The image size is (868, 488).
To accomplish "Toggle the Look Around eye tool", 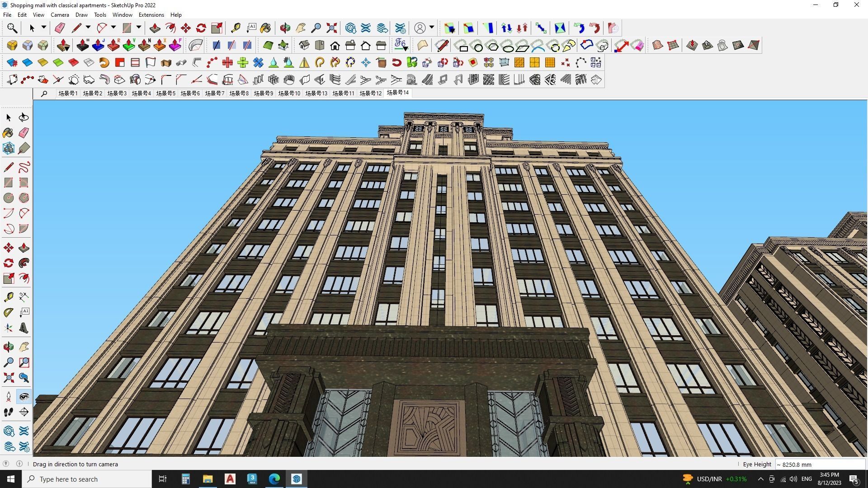I will coord(24,397).
